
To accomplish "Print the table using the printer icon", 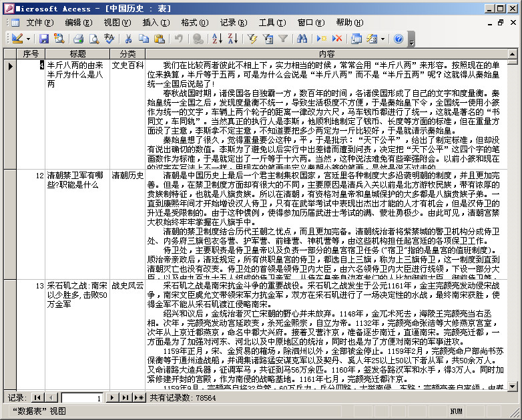I will [x=79, y=39].
